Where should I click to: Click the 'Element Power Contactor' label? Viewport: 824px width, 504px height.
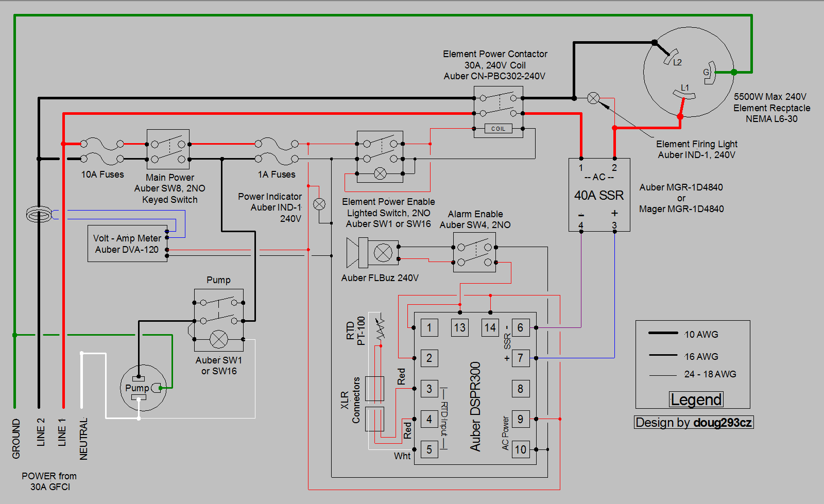495,54
